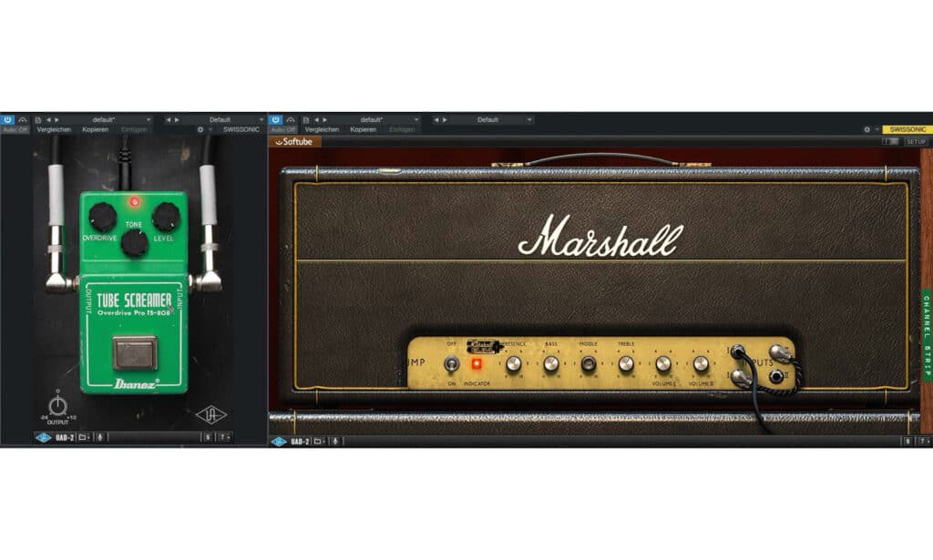This screenshot has width=933, height=560.
Task: Step to next Default program in Marshall window
Action: 445,120
